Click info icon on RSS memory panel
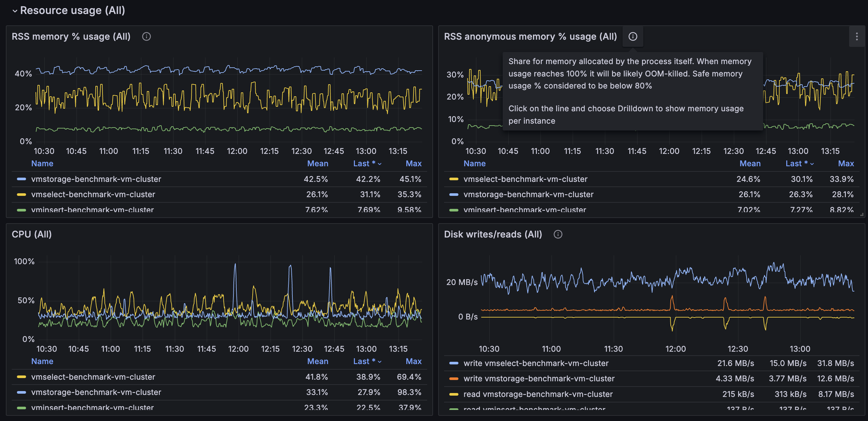This screenshot has height=421, width=868. coord(146,36)
